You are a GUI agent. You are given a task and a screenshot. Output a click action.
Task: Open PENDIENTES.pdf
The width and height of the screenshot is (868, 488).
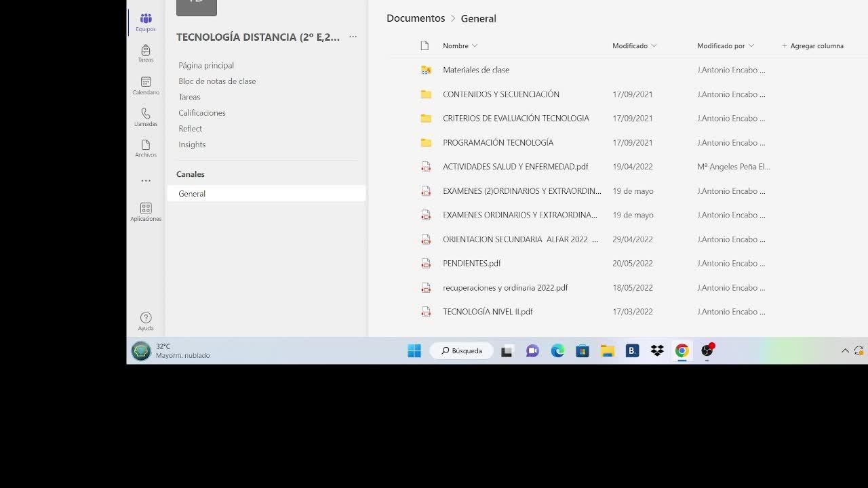tap(472, 263)
